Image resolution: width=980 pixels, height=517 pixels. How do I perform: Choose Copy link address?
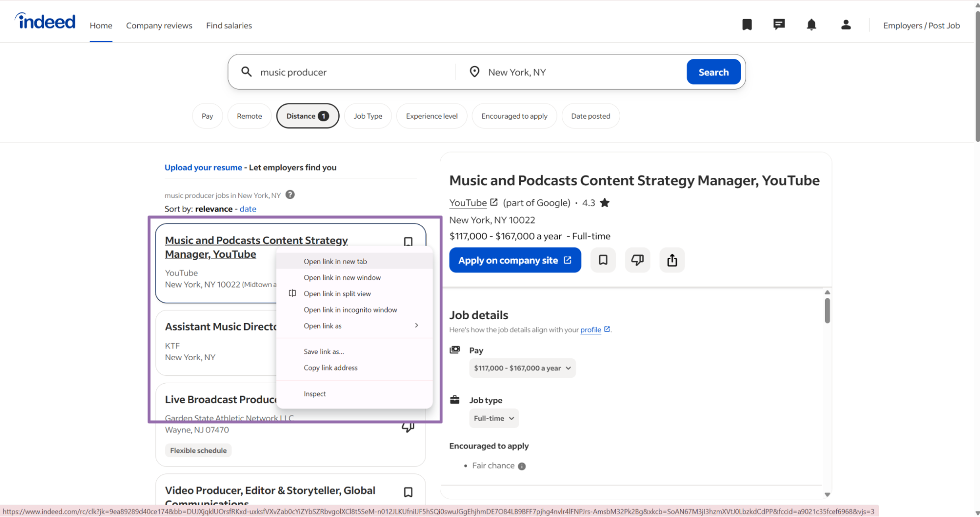click(x=354, y=368)
